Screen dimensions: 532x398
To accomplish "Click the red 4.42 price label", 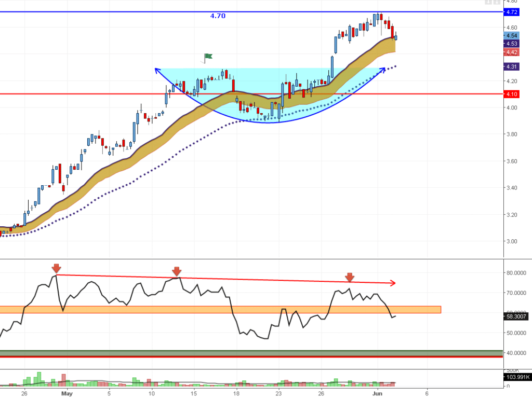I will tap(511, 52).
